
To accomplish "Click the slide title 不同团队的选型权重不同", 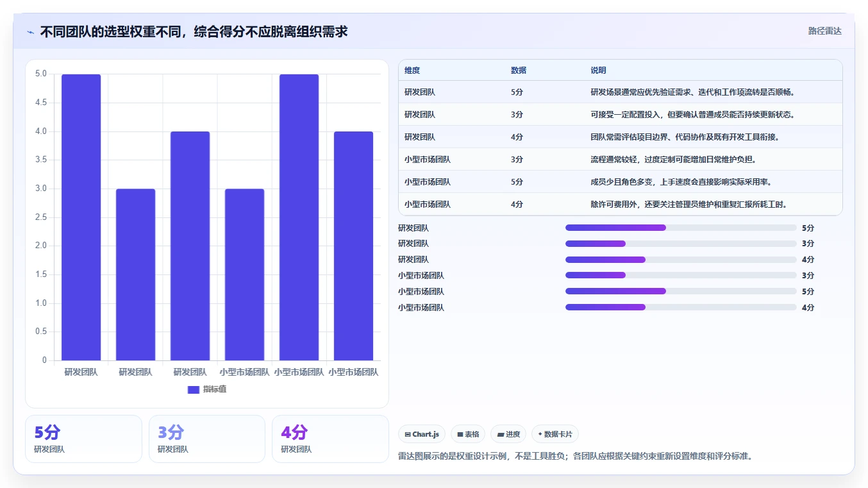I will [194, 31].
